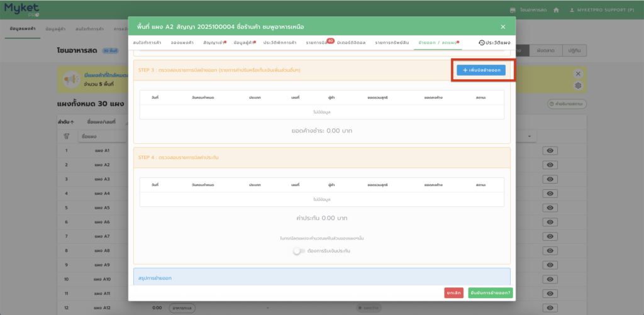This screenshot has height=315, width=644.
Task: Click eye icon for แผง A12 row
Action: [550, 307]
